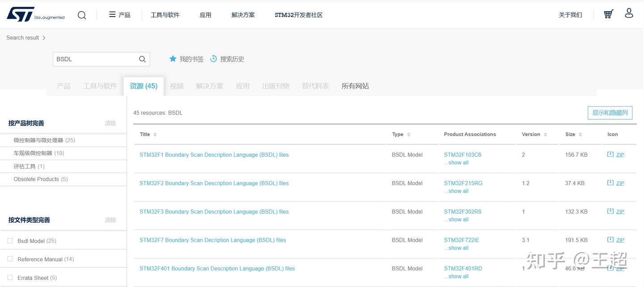Download STM32F1 BSDL ZIP icon
Screen dimensions: 644x287
[610, 154]
